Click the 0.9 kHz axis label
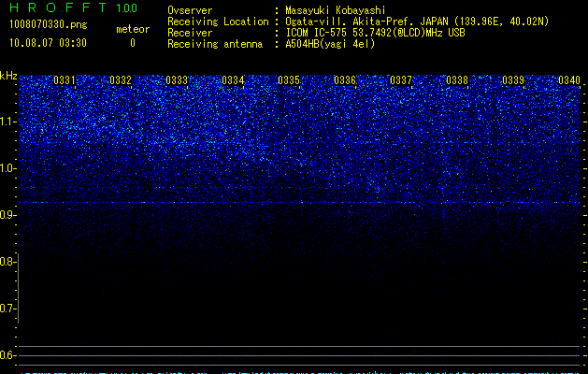Image resolution: width=588 pixels, height=374 pixels. [7, 215]
